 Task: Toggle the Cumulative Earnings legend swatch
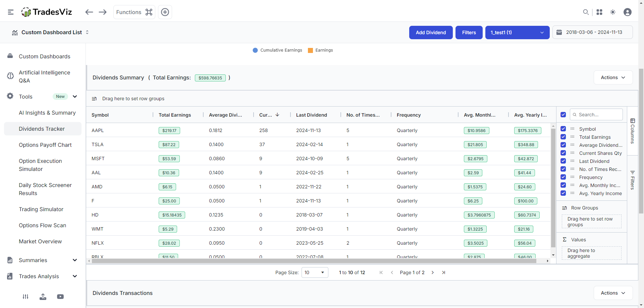point(255,50)
